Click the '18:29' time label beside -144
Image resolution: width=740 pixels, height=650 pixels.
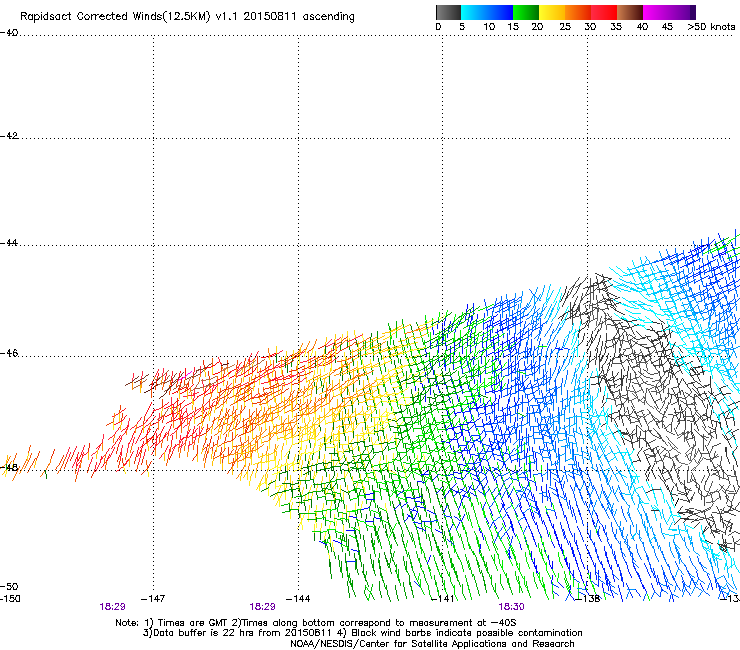[262, 607]
